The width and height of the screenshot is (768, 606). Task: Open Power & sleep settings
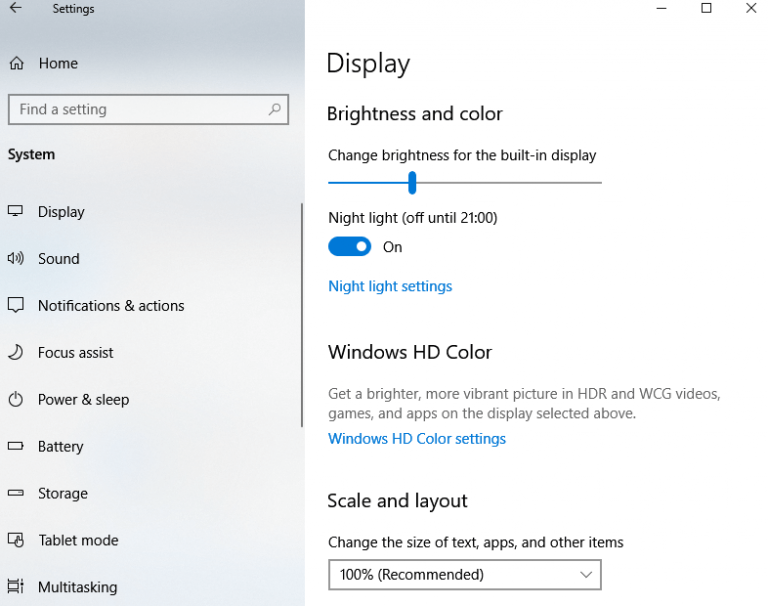[83, 400]
